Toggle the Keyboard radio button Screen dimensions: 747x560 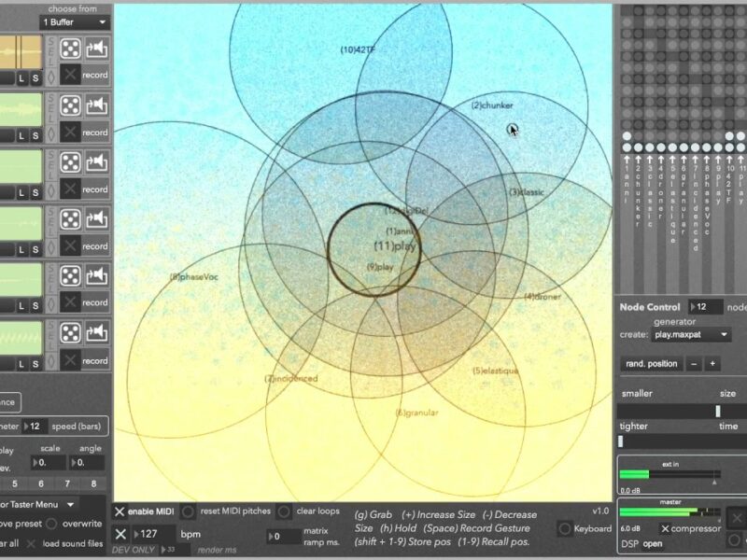click(564, 529)
